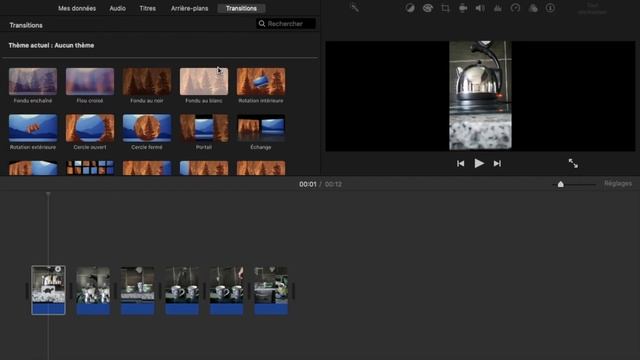Select the Portail transition
The width and height of the screenshot is (640, 360).
click(x=204, y=128)
